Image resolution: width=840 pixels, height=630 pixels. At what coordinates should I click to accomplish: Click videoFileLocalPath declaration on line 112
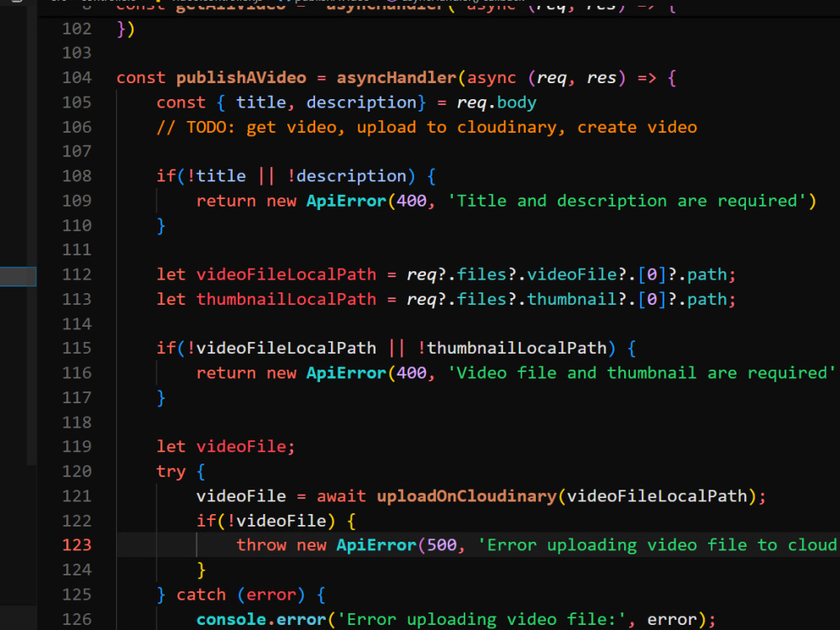(x=286, y=275)
